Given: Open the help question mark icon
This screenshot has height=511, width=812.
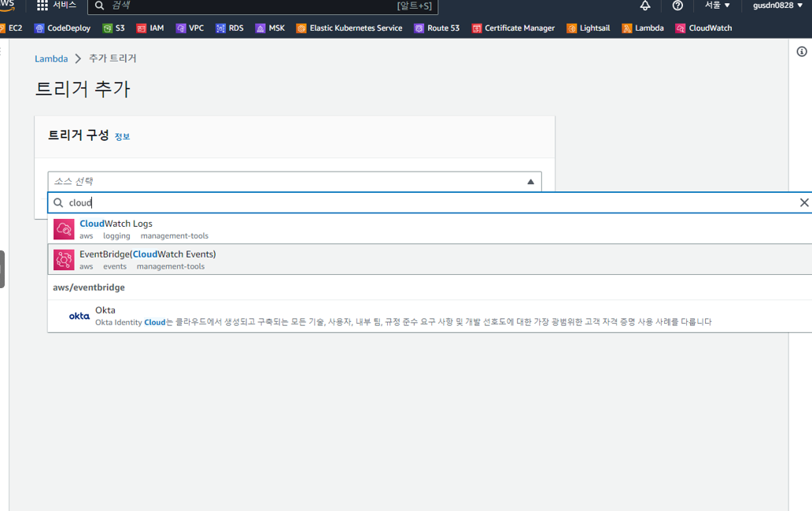Looking at the screenshot, I should click(x=677, y=6).
